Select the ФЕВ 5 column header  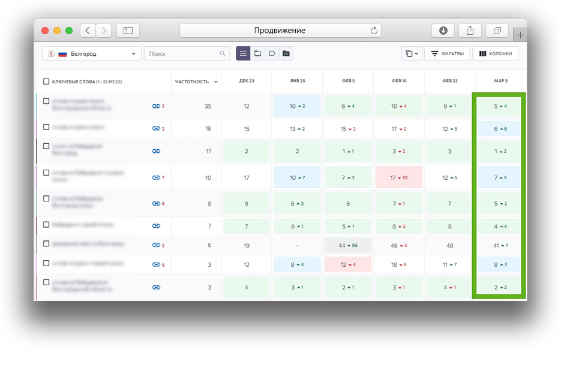[348, 81]
